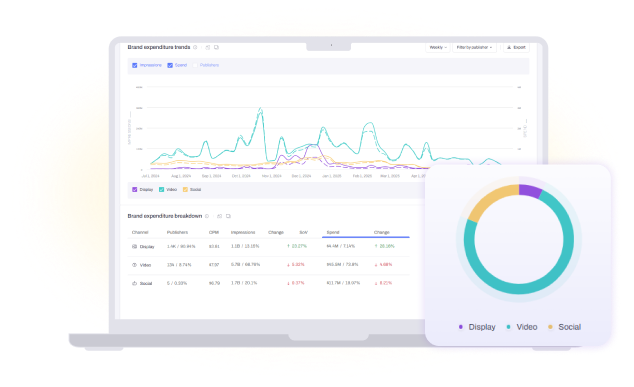The image size is (634, 387).
Task: Click the purple Display donut segment
Action: coord(531,190)
